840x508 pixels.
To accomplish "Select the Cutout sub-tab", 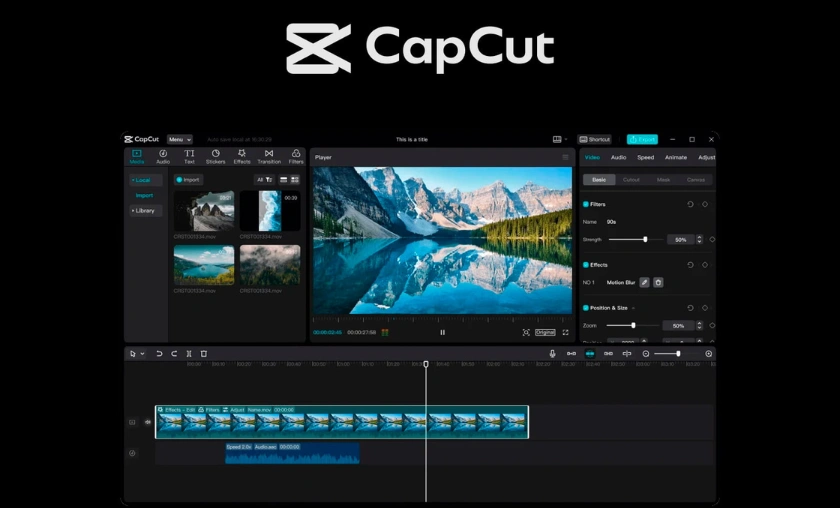I will coord(631,180).
